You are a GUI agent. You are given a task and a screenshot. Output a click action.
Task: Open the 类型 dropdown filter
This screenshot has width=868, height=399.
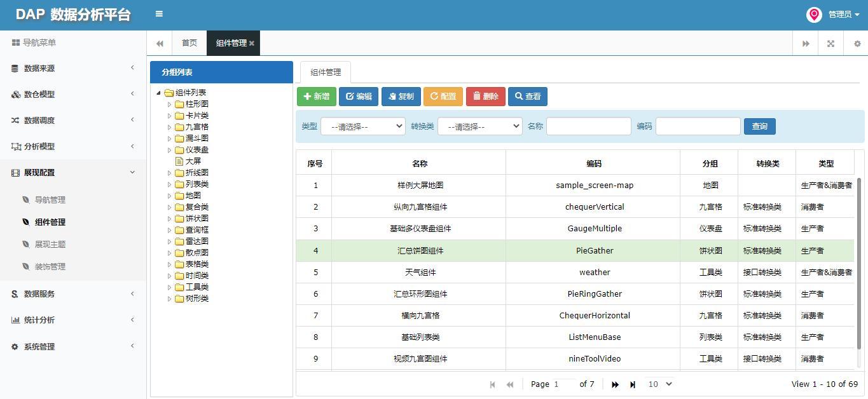[362, 126]
